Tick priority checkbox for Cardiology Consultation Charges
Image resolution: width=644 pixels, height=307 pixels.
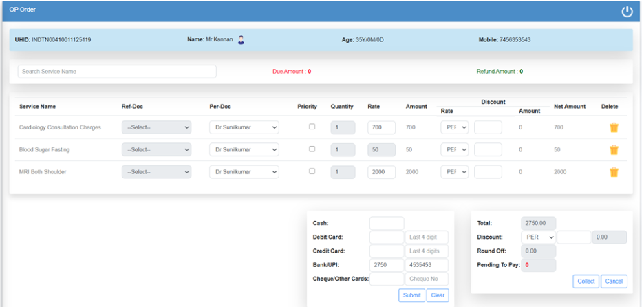click(312, 127)
